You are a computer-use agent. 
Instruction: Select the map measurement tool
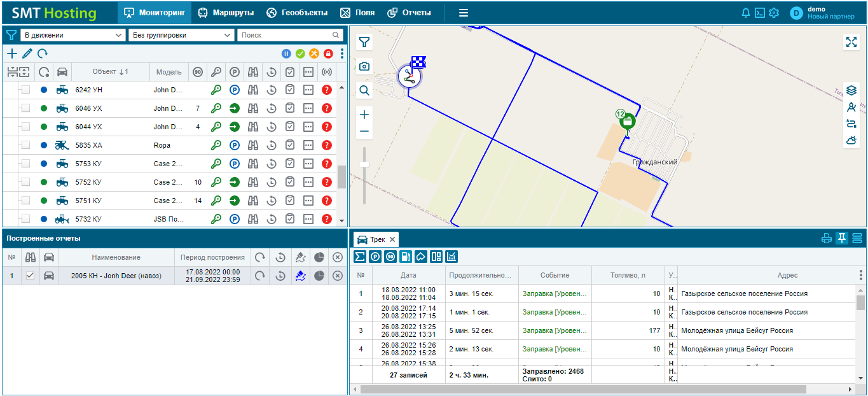(851, 107)
